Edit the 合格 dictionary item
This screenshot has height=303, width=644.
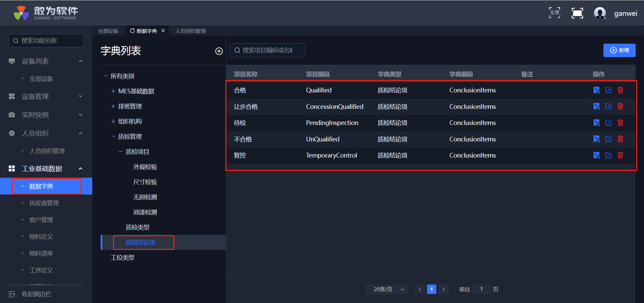pos(608,90)
